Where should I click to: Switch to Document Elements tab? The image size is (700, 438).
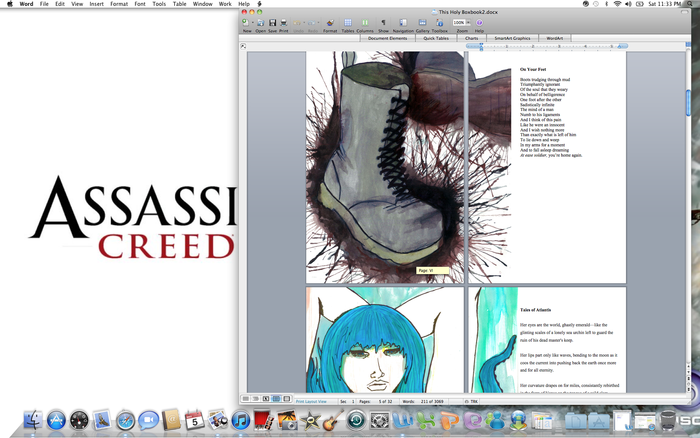pos(388,38)
